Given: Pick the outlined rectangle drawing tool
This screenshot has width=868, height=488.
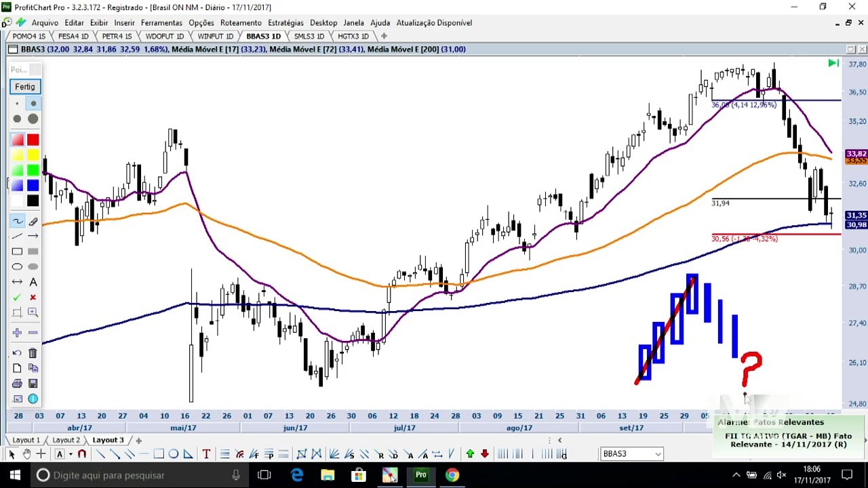Looking at the screenshot, I should click(17, 251).
